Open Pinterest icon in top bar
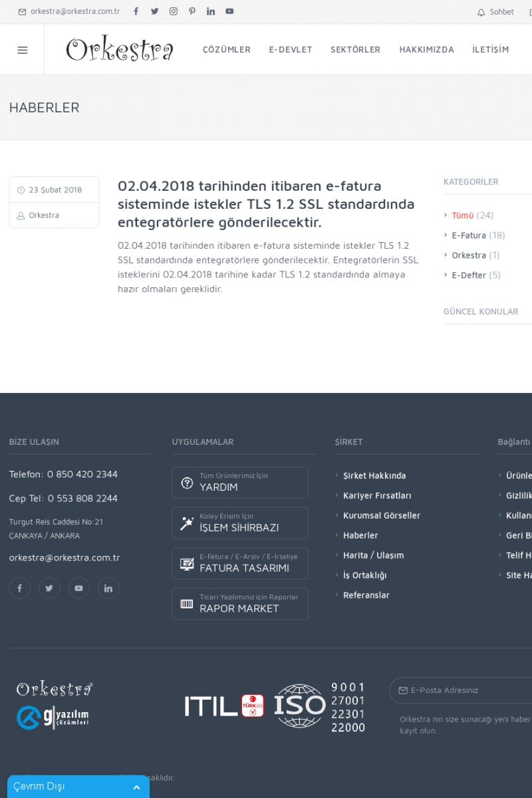Screen dimensions: 532x798 pyautogui.click(x=192, y=11)
